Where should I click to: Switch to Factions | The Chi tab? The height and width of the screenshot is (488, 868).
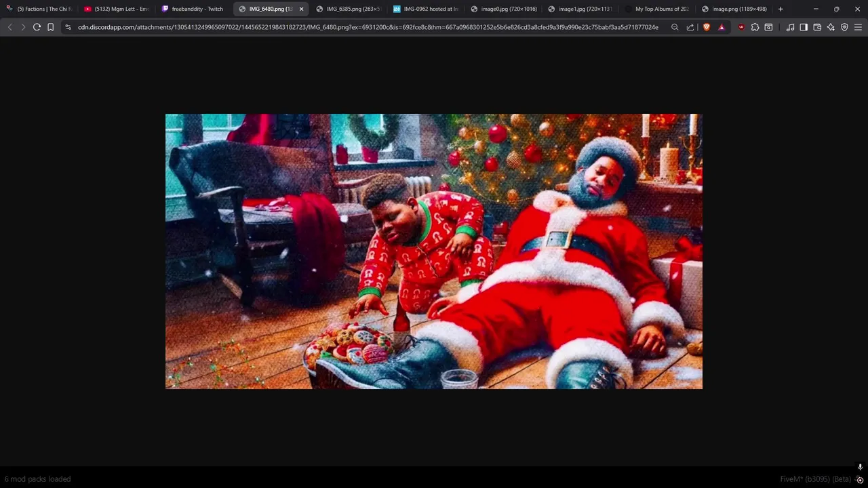point(39,9)
